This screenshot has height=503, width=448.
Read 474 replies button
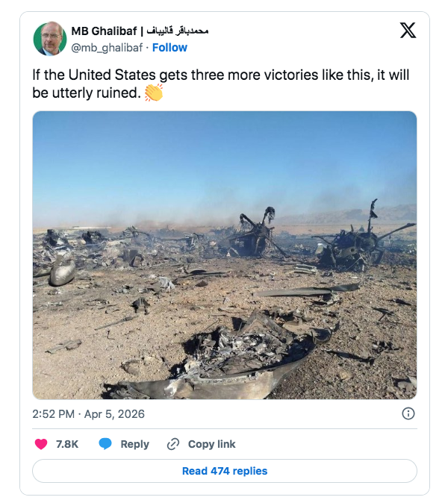click(224, 471)
